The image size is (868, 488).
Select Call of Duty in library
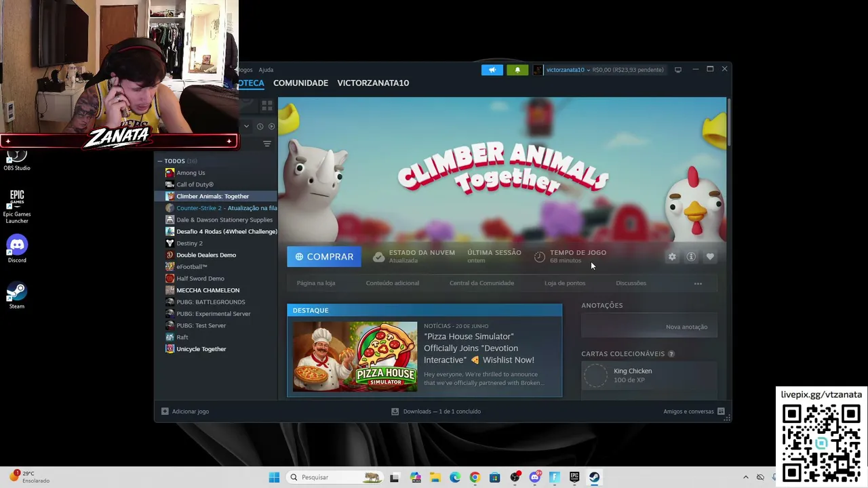195,184
